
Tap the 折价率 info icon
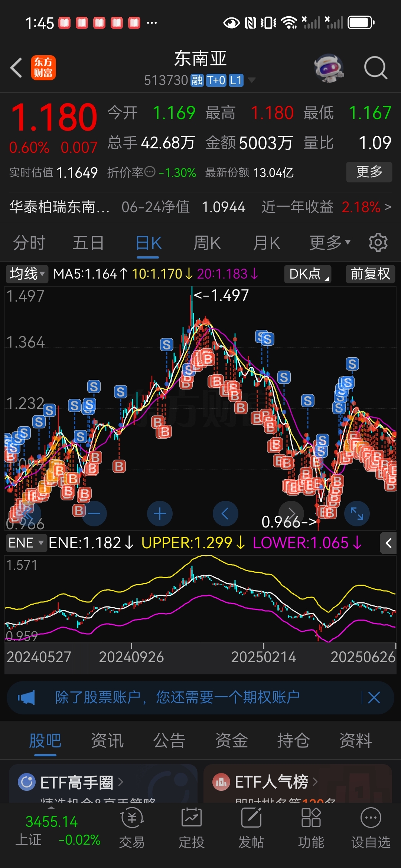coord(150,172)
